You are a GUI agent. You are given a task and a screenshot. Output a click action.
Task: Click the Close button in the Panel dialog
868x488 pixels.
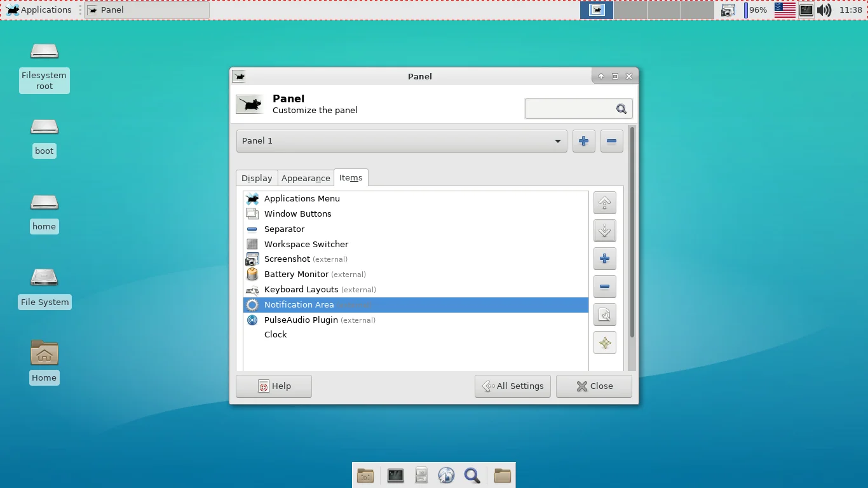[594, 386]
